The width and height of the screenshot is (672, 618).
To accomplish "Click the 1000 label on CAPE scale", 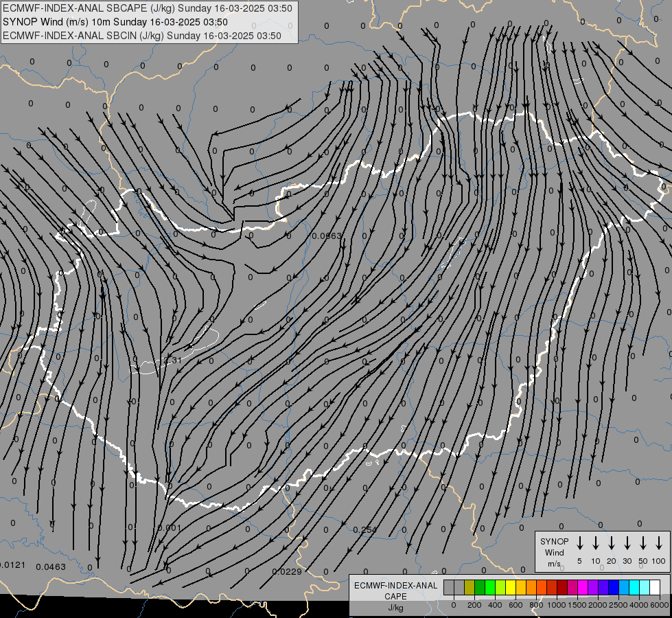I will coord(557,605).
